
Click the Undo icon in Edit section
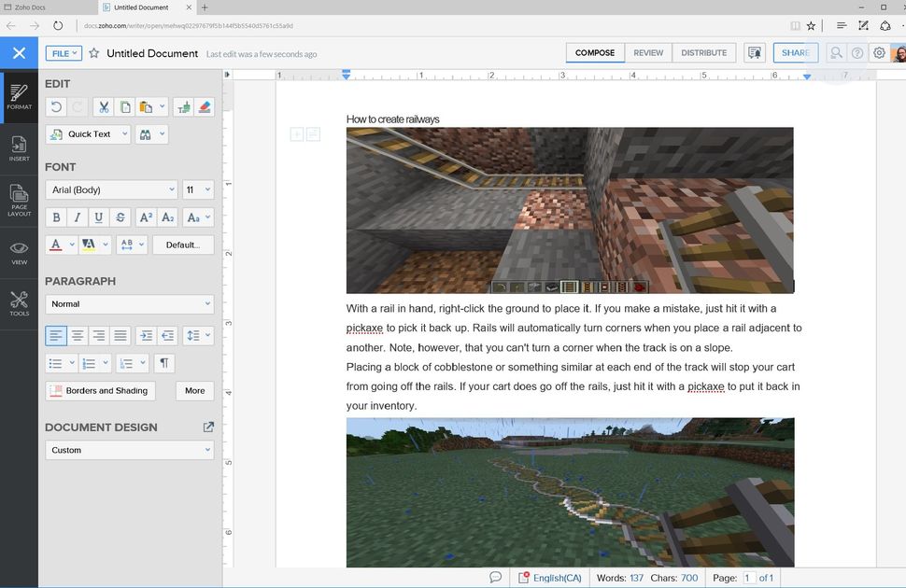[x=57, y=107]
